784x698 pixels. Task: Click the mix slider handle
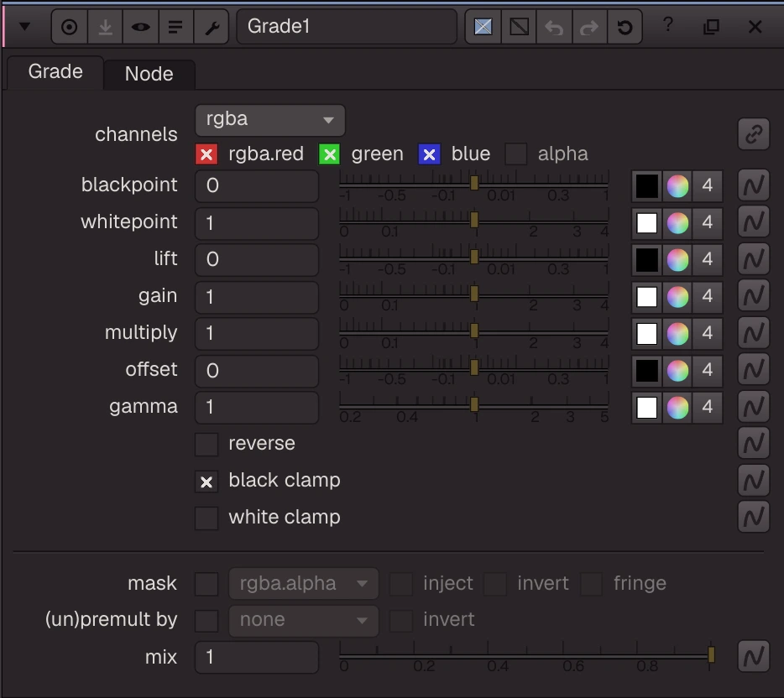711,654
